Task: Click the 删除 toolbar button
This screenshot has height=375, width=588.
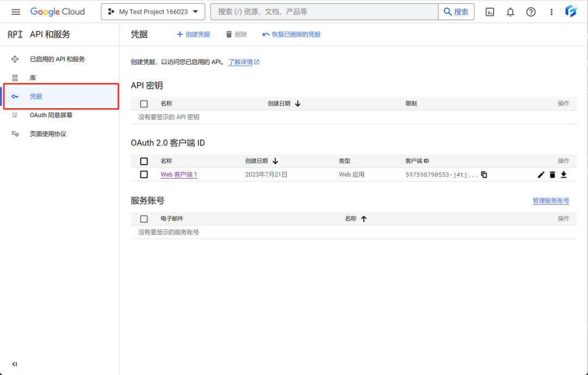Action: [x=236, y=34]
